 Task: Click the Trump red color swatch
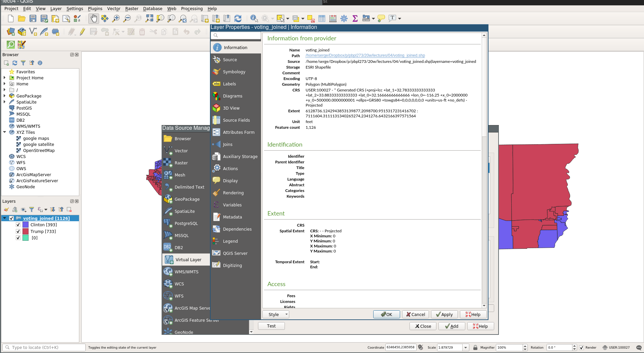pyautogui.click(x=26, y=232)
